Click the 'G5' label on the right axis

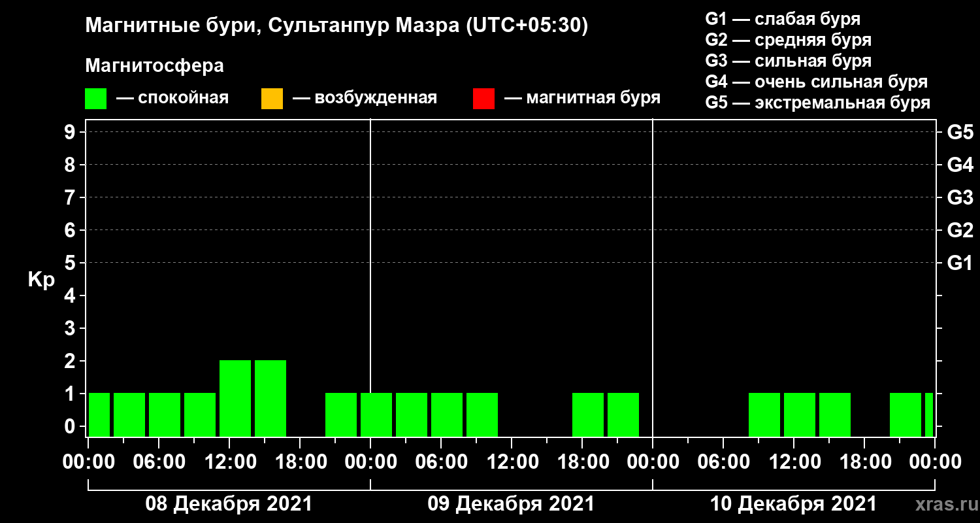(x=960, y=132)
